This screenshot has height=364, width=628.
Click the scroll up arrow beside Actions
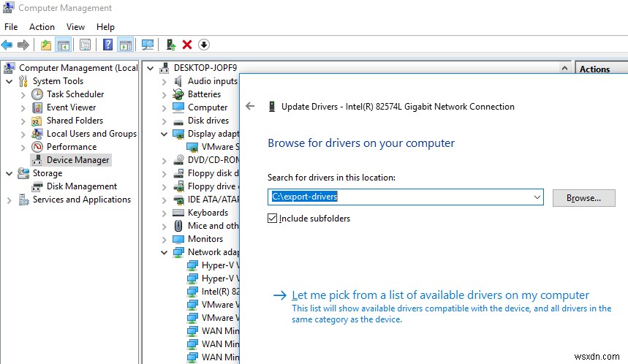(x=564, y=68)
